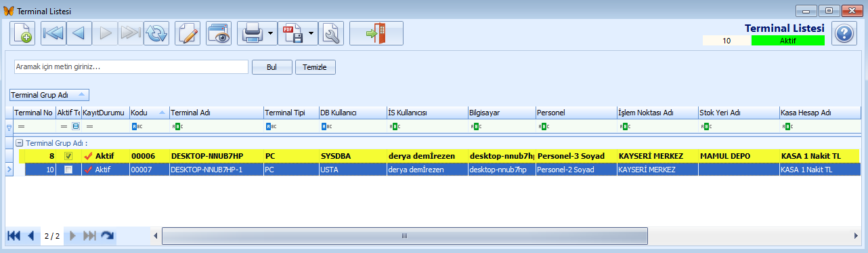The width and height of the screenshot is (868, 253).
Task: Click the printer icon
Action: point(252,33)
